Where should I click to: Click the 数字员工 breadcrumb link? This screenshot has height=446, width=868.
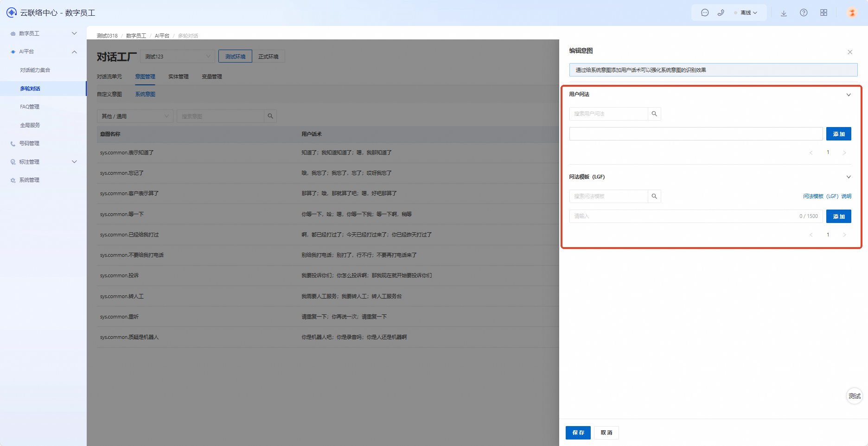tap(136, 36)
